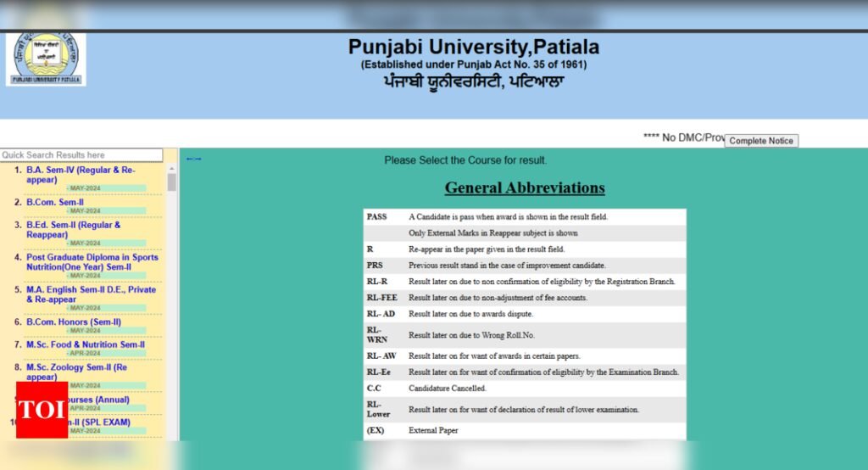Click the Complete Notice button
Image resolution: width=868 pixels, height=470 pixels.
(x=761, y=141)
